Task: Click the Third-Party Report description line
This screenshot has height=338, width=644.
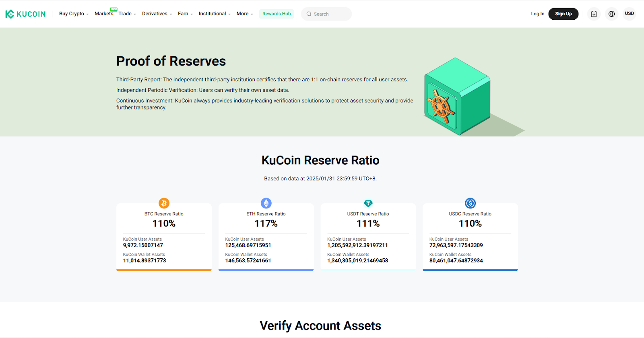Action: tap(262, 80)
